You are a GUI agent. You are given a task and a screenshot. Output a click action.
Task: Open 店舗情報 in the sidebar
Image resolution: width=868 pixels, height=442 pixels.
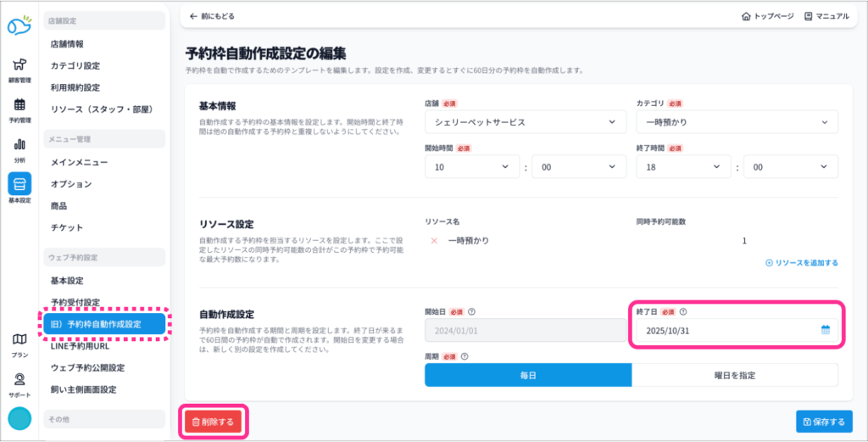pyautogui.click(x=67, y=43)
